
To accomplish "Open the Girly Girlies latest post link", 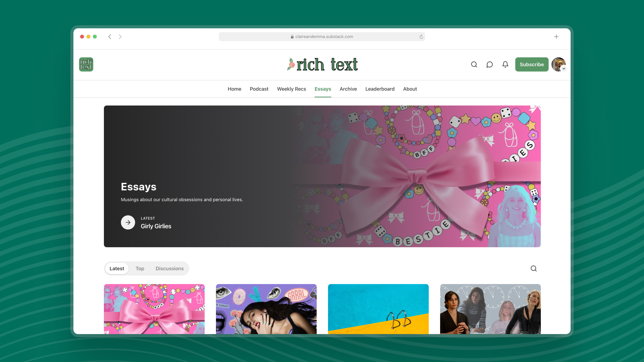I will point(156,226).
